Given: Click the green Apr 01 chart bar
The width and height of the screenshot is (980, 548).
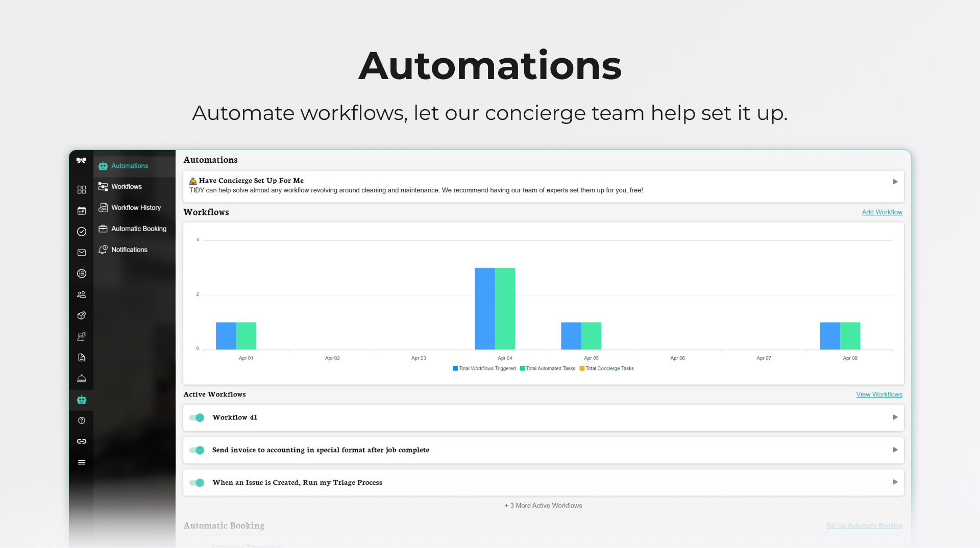Looking at the screenshot, I should click(246, 336).
